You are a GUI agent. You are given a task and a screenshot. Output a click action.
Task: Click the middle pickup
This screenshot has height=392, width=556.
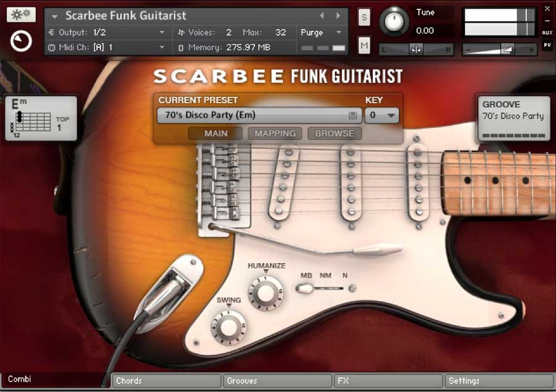pos(351,183)
